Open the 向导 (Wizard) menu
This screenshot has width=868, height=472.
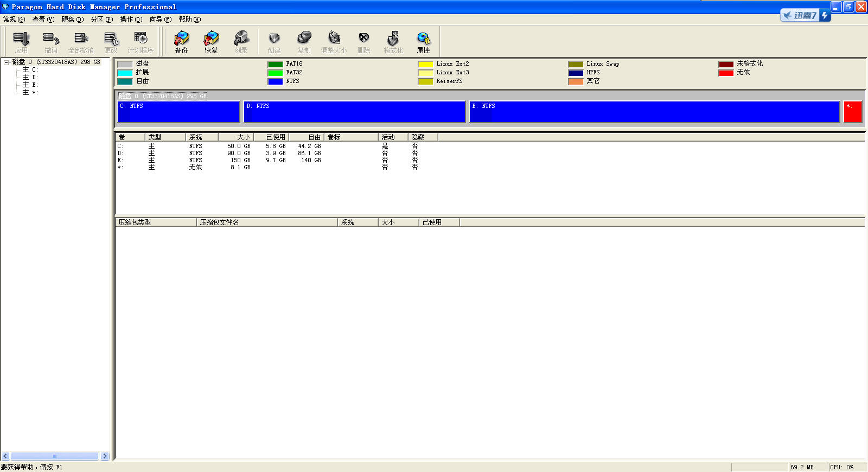click(x=160, y=20)
